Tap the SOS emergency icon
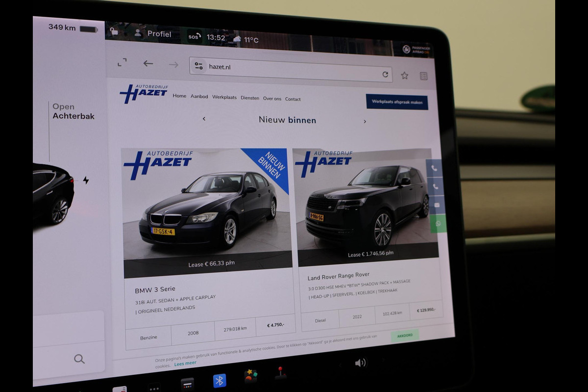This screenshot has width=588, height=392. [195, 36]
